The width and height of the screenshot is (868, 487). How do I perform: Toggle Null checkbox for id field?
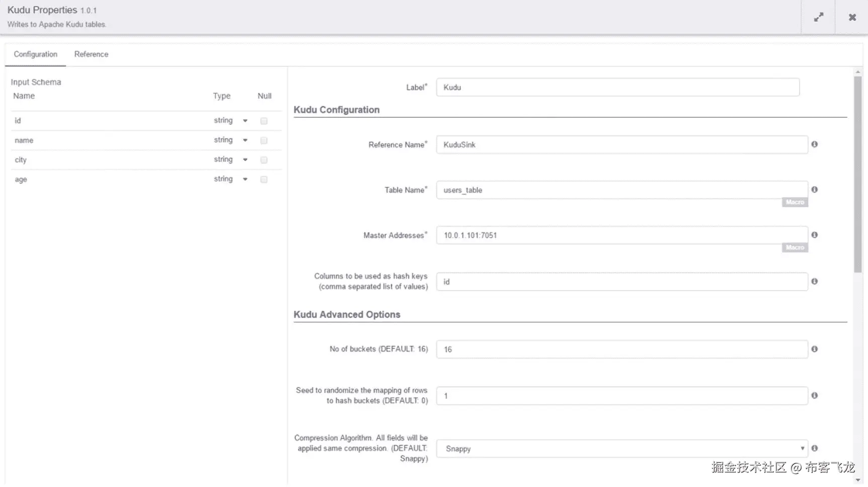264,121
